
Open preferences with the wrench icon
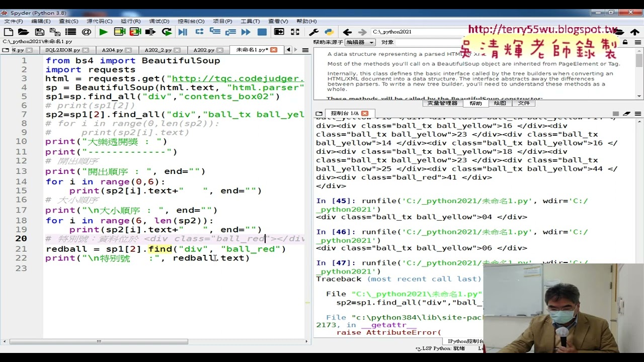pos(313,32)
